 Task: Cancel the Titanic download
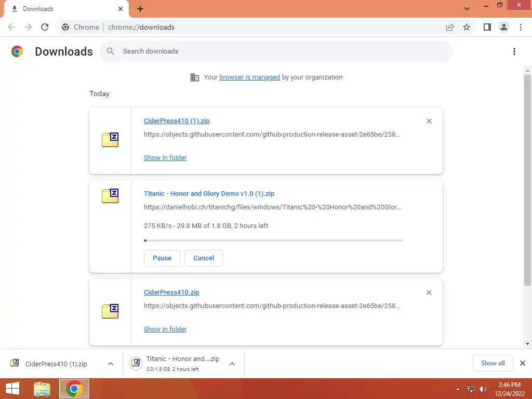[204, 258]
